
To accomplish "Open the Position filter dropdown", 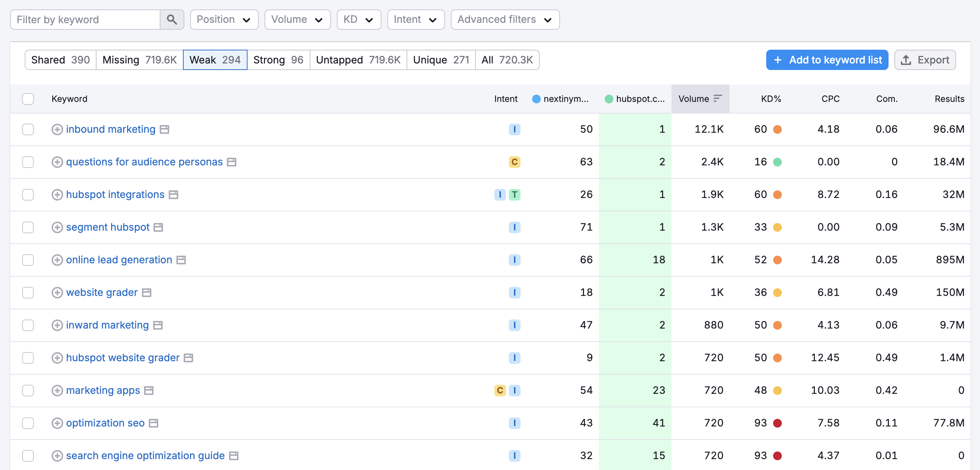I will pyautogui.click(x=224, y=19).
